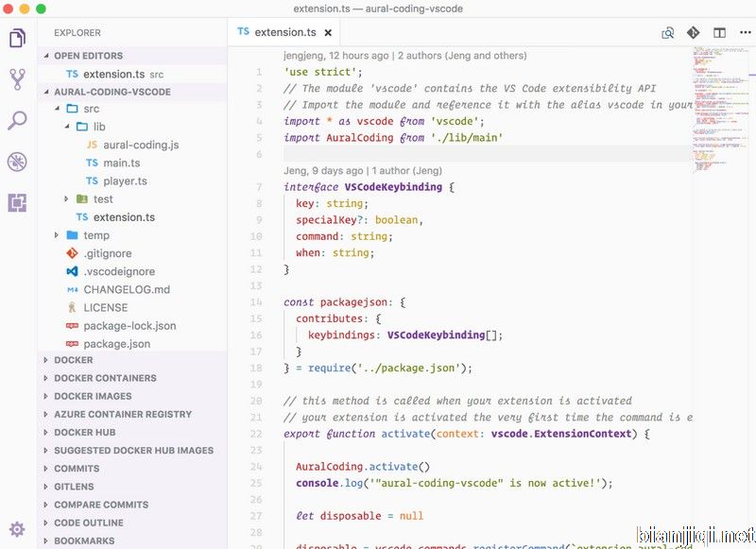Viewport: 756px width, 549px height.
Task: Click the markdown icon beside CHANGELOG.md
Action: 73,290
